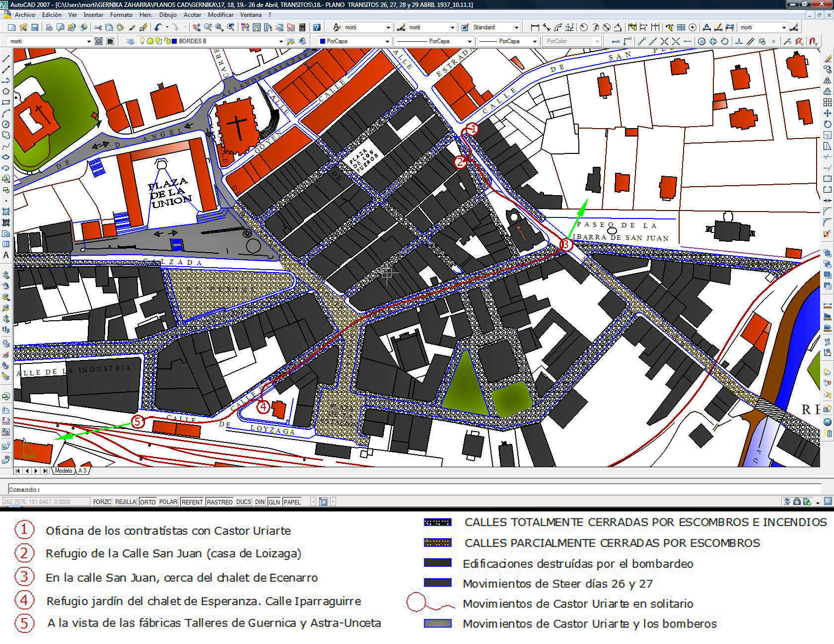The image size is (834, 644).
Task: Expand the PorCapa color dropdown
Action: [387, 41]
